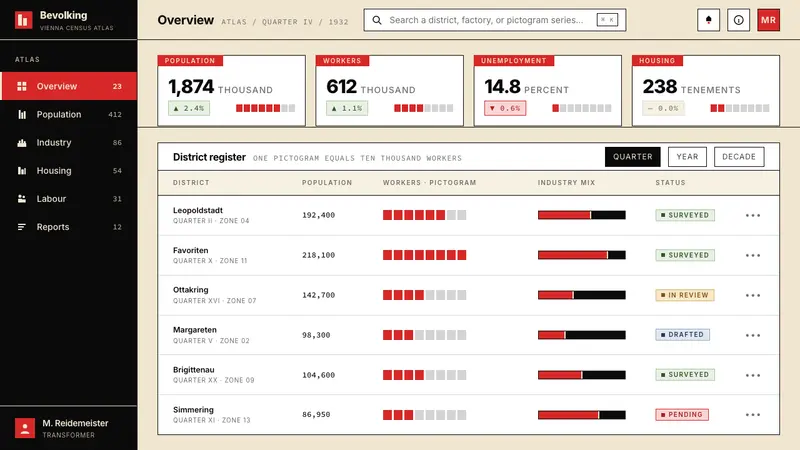The height and width of the screenshot is (450, 800).
Task: Open the Unemployment stat card
Action: coord(547,91)
